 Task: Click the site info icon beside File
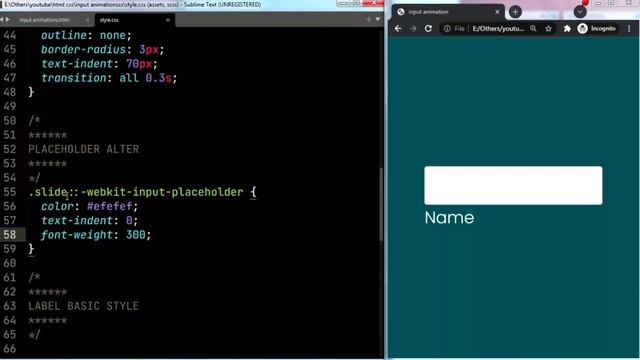447,29
